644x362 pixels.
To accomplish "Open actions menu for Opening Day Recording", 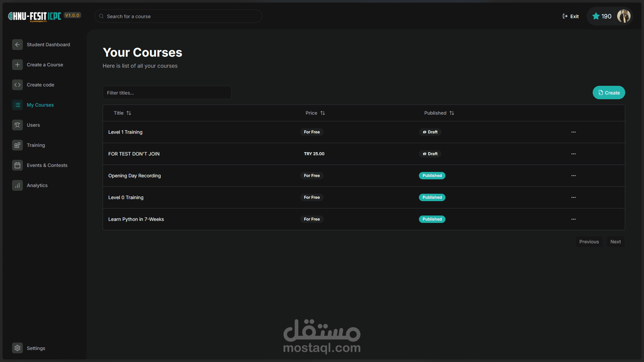I will (574, 176).
